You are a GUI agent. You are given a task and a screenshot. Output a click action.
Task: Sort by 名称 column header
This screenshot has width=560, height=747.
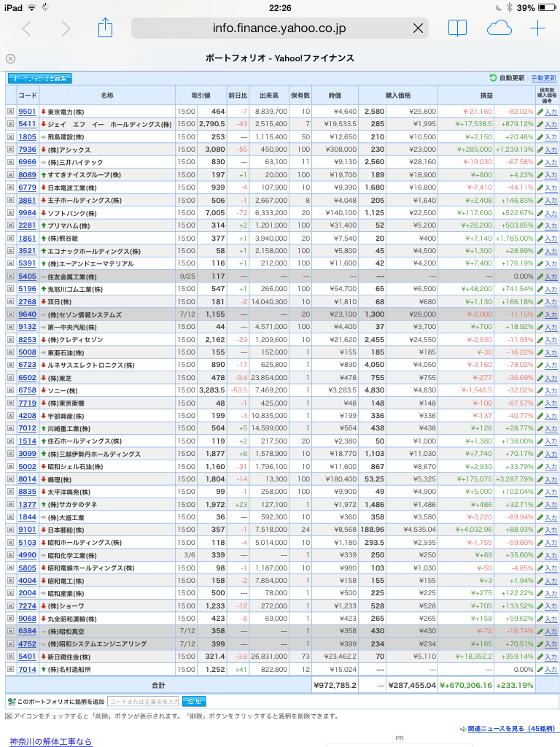(107, 96)
